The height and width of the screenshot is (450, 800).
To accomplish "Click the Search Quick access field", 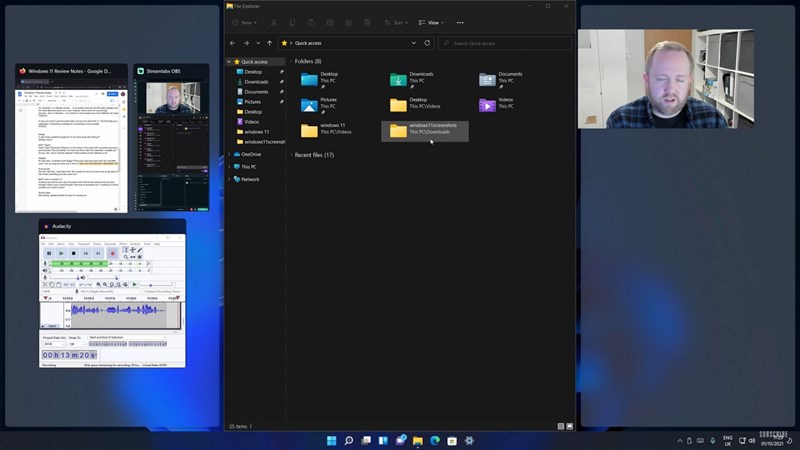I will [x=505, y=43].
